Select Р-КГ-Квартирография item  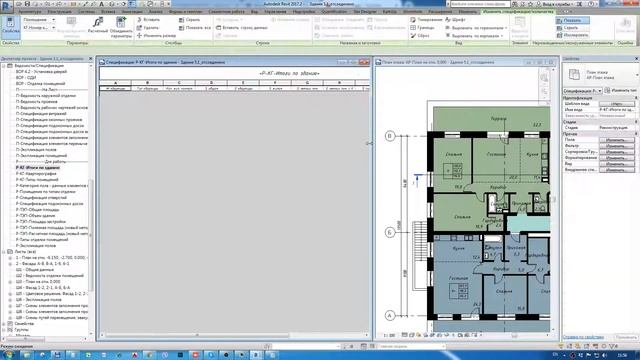click(x=36, y=173)
